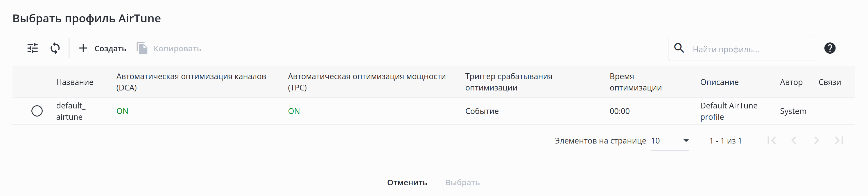
Task: Click the Автор column header
Action: pos(791,82)
